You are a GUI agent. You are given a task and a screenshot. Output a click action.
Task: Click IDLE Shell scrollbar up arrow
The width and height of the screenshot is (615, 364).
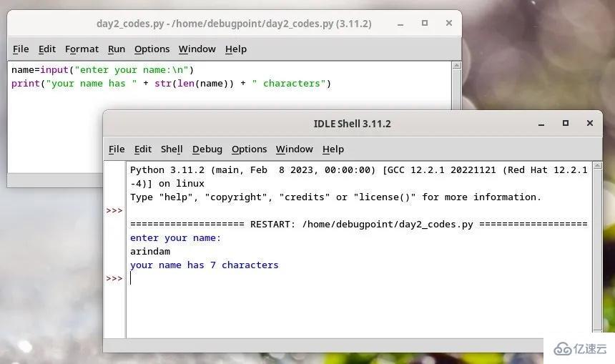597,165
